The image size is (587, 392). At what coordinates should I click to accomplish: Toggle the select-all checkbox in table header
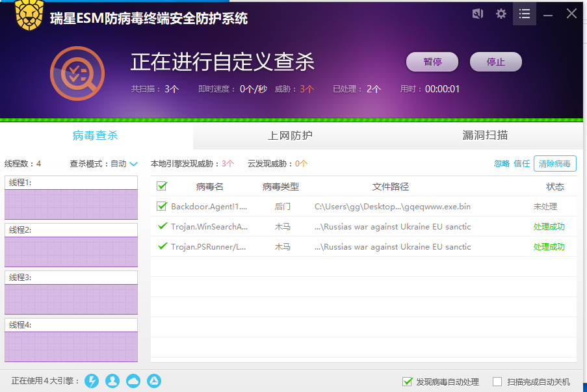coord(162,186)
